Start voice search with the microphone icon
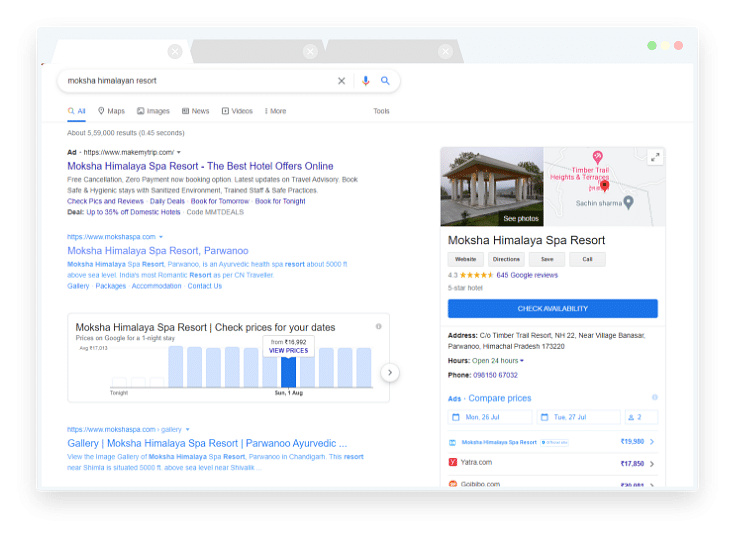This screenshot has width=735, height=539. (x=366, y=81)
